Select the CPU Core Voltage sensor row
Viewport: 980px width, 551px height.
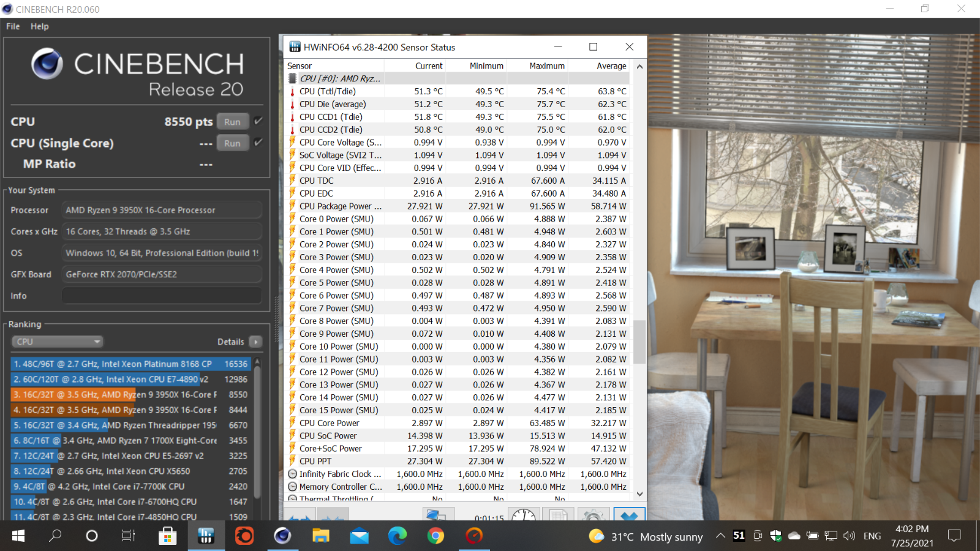pyautogui.click(x=458, y=142)
